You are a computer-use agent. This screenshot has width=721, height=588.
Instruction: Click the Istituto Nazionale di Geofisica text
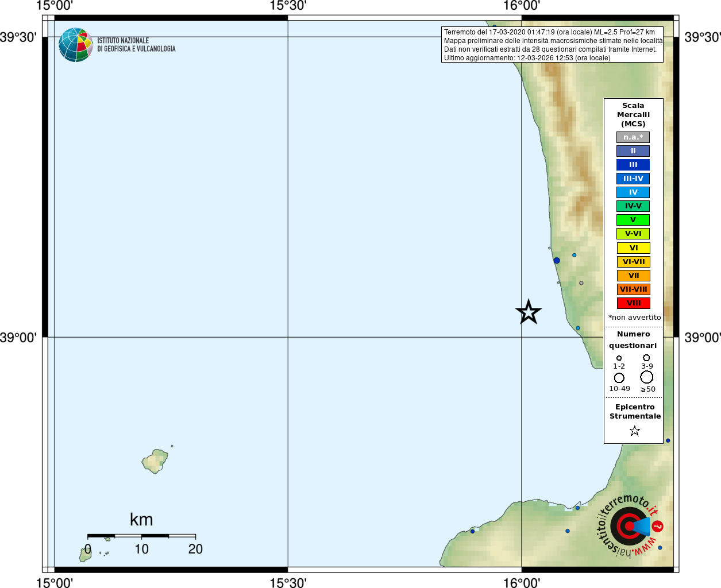point(136,45)
